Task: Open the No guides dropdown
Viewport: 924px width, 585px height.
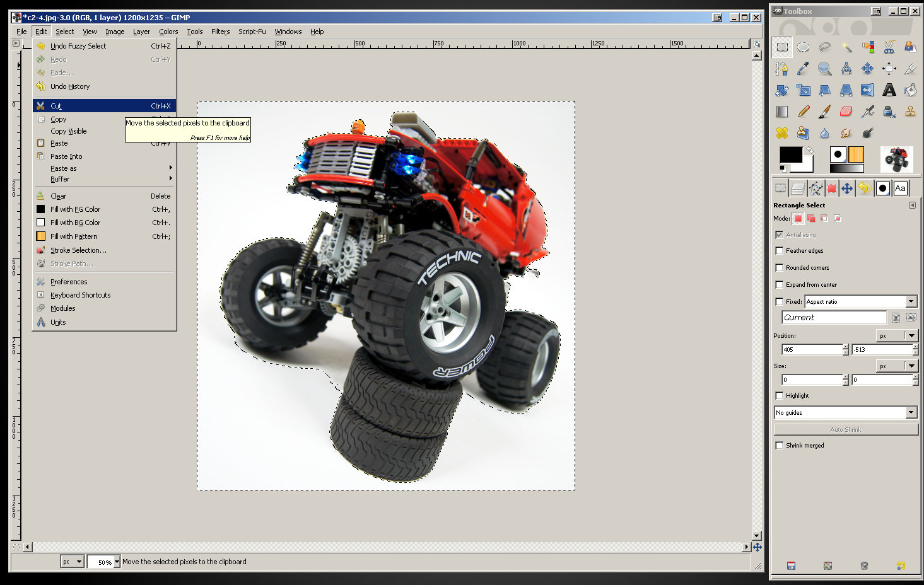Action: pos(846,412)
